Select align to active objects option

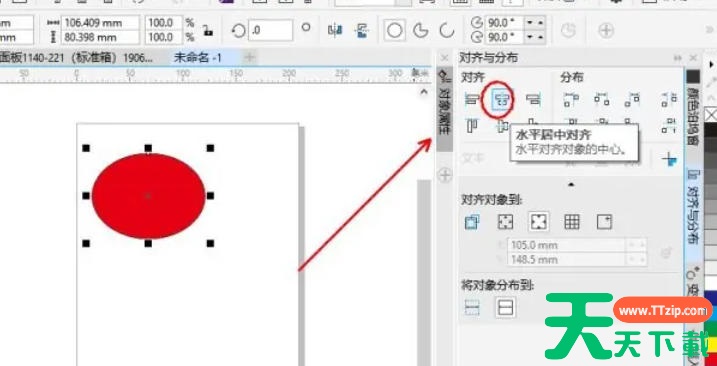pos(471,222)
